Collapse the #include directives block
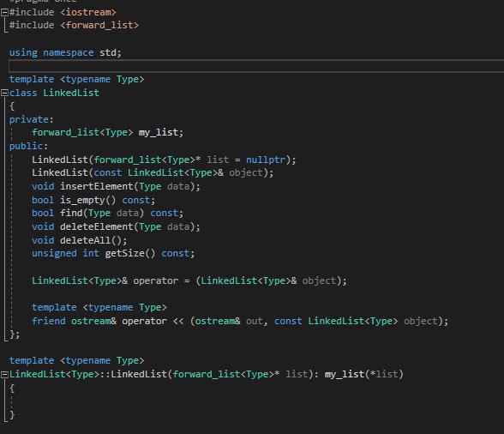The image size is (504, 434). click(x=4, y=13)
